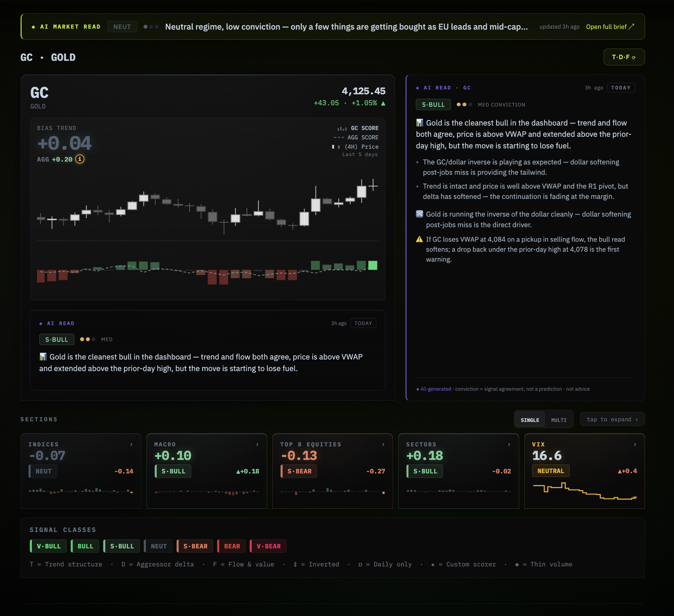Click the green up-arrow beside +1.05%
Viewport: 674px width, 616px height.
[x=383, y=103]
